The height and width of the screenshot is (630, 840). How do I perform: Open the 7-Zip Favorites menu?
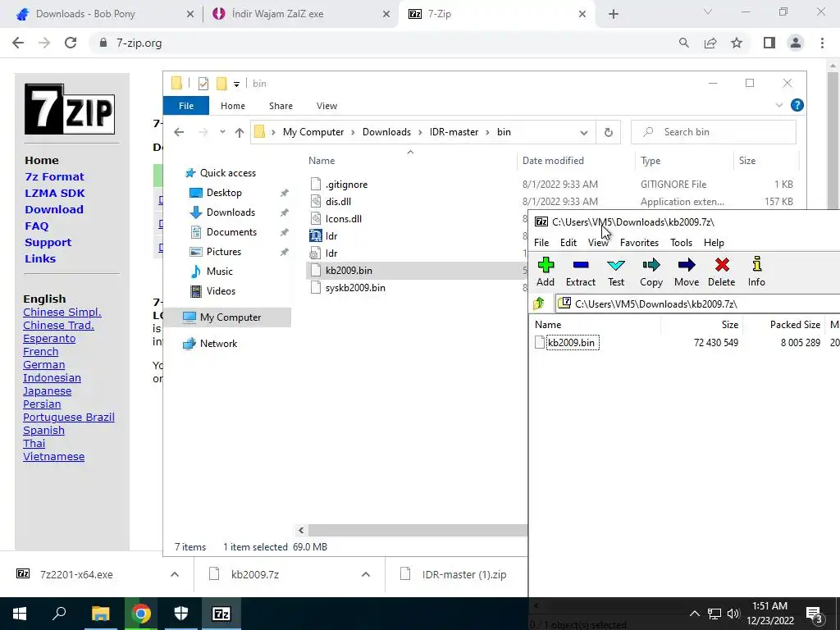tap(639, 243)
